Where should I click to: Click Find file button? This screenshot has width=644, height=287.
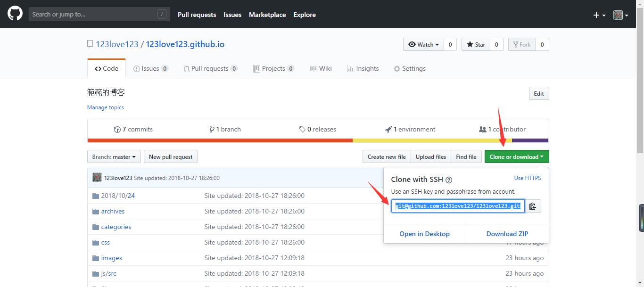(x=466, y=156)
